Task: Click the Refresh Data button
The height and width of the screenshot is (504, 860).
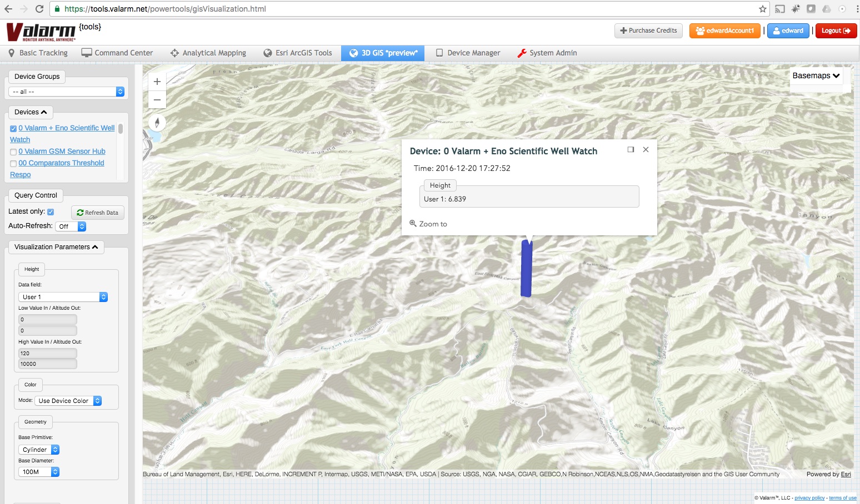Action: 97,212
